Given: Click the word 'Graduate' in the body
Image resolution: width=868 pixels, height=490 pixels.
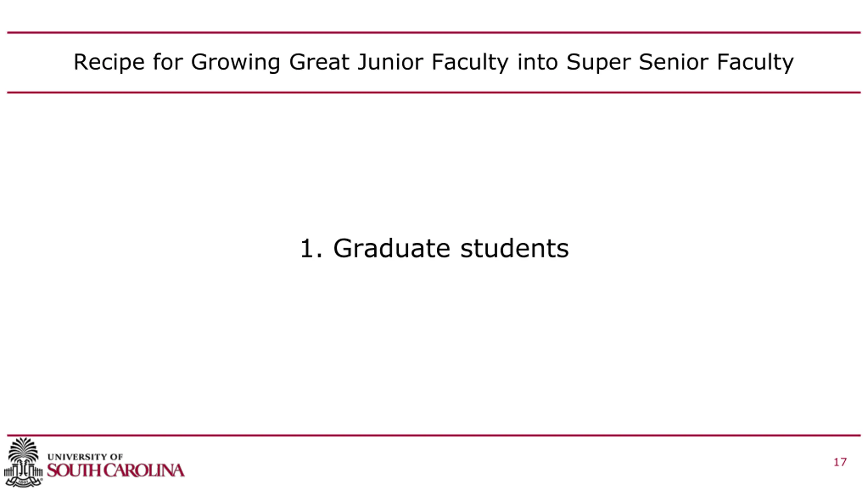Looking at the screenshot, I should pos(392,248).
